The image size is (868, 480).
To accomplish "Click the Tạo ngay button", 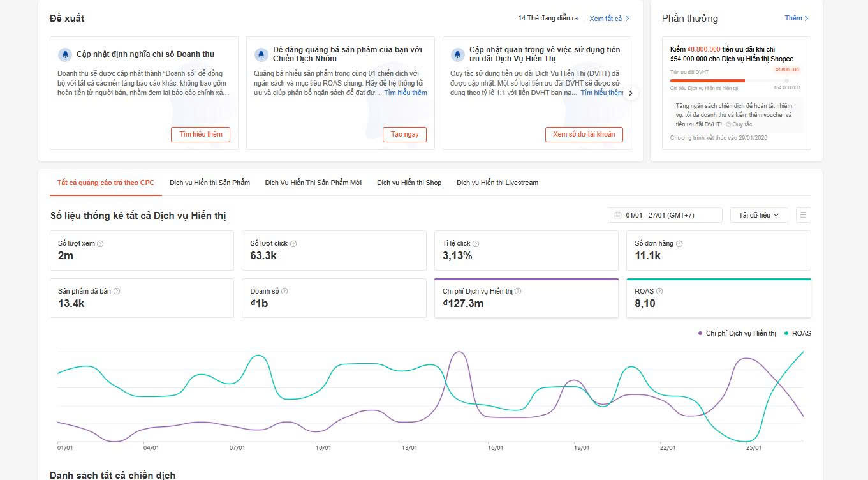I will [404, 135].
